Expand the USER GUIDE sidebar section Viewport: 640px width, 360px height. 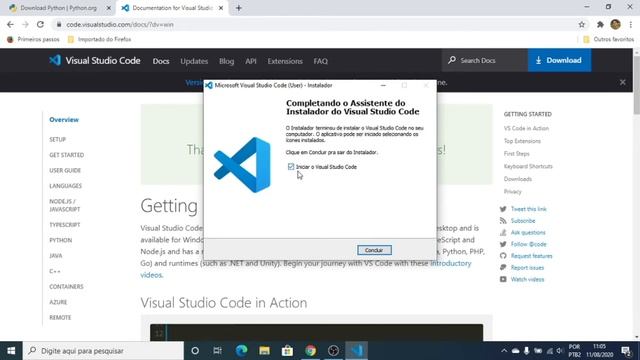(x=65, y=171)
